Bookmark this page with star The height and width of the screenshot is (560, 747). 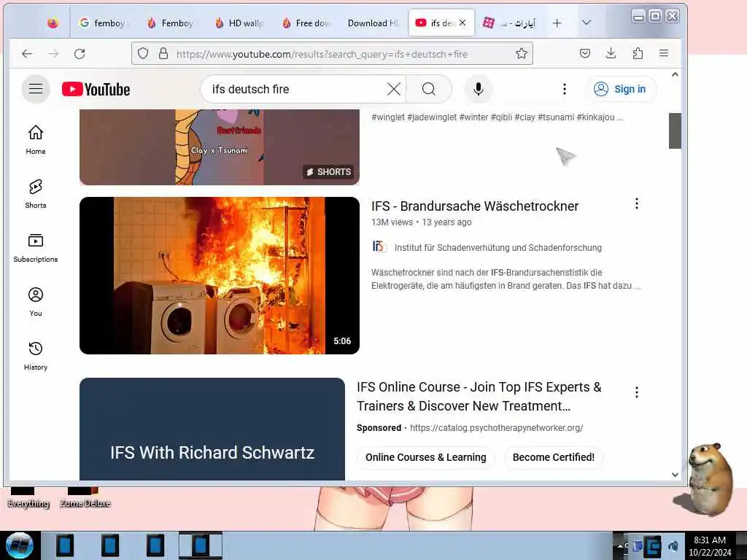[522, 53]
